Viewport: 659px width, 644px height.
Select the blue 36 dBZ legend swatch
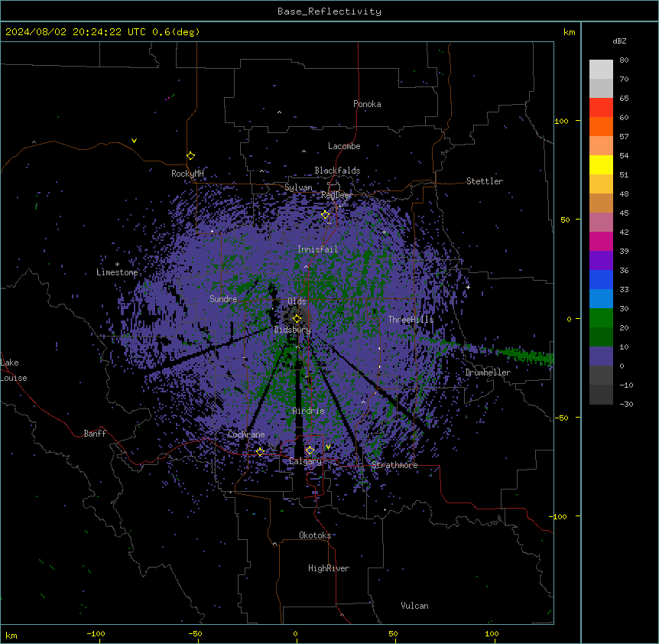tap(601, 279)
